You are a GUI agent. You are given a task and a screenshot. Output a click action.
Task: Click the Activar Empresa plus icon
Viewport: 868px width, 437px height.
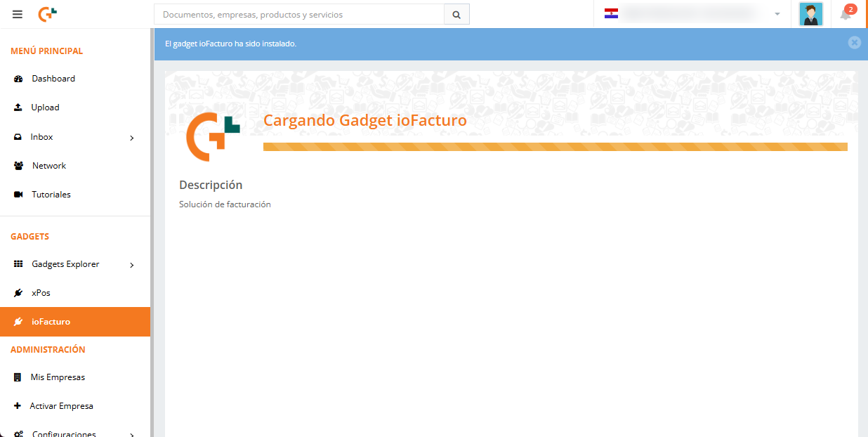tap(18, 406)
